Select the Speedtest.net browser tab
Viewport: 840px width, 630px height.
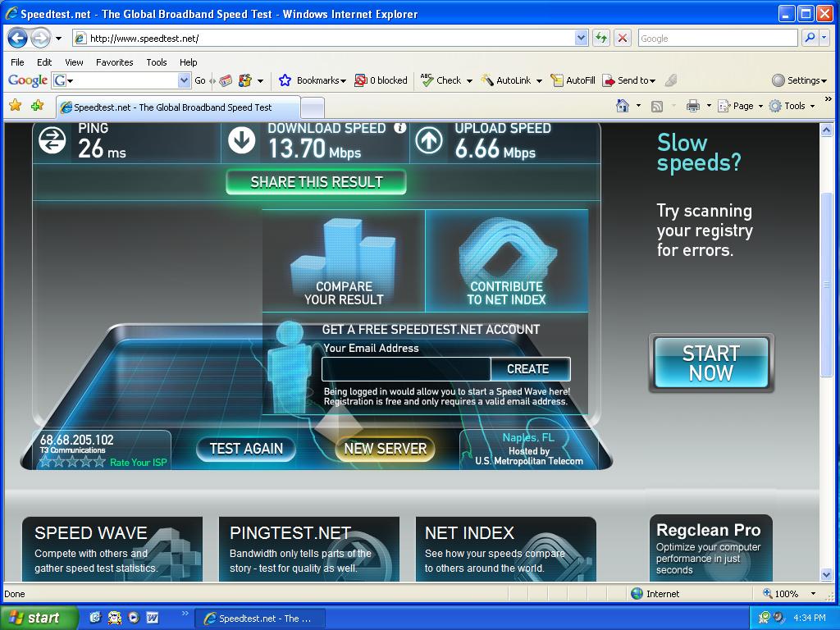(x=172, y=107)
